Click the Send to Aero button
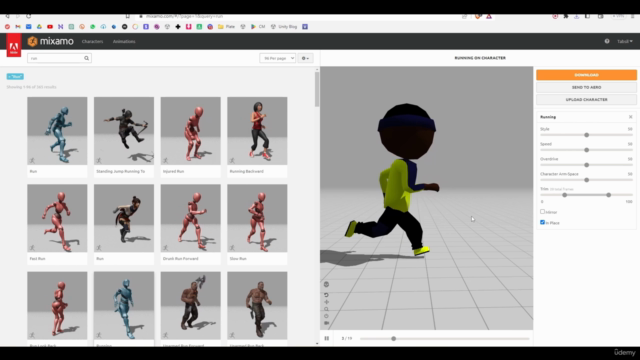Viewport: 640px width, 360px height. click(x=586, y=87)
